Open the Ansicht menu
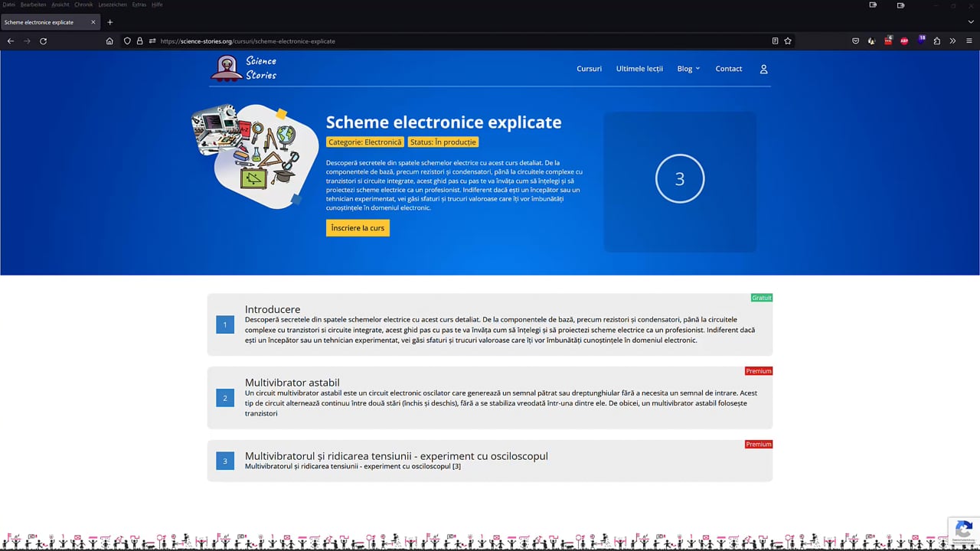 [x=60, y=5]
